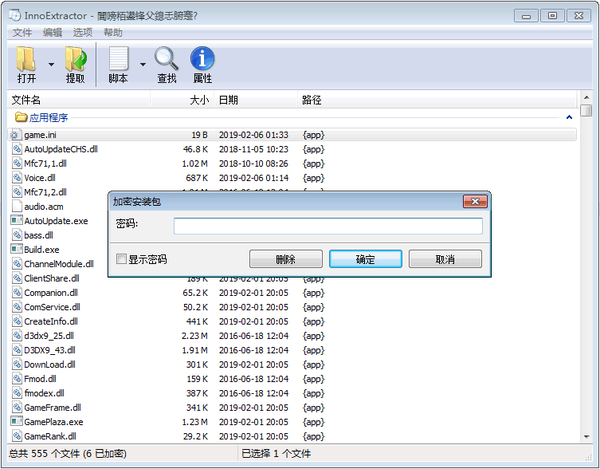Image resolution: width=600 pixels, height=469 pixels.
Task: Click the GameFrame.dll file icon
Action: coord(17,407)
